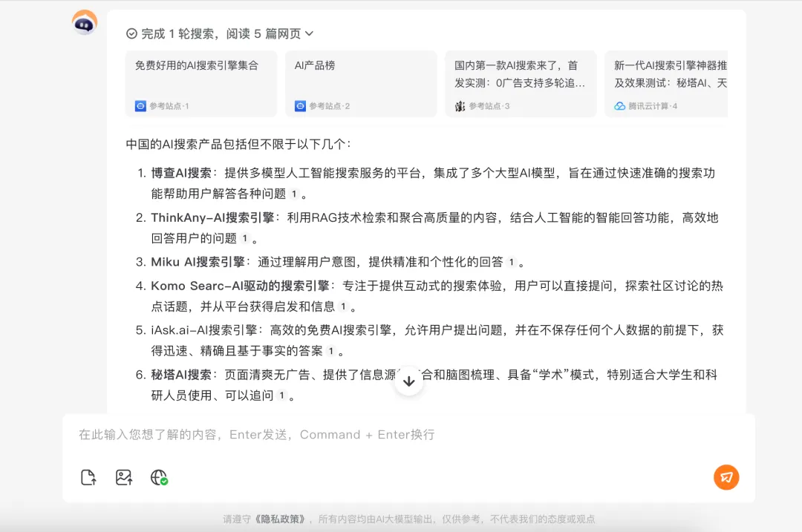Screen dimensions: 802x532
Task: Click citation 1 after 博查AI搜索 description
Action: tap(293, 194)
